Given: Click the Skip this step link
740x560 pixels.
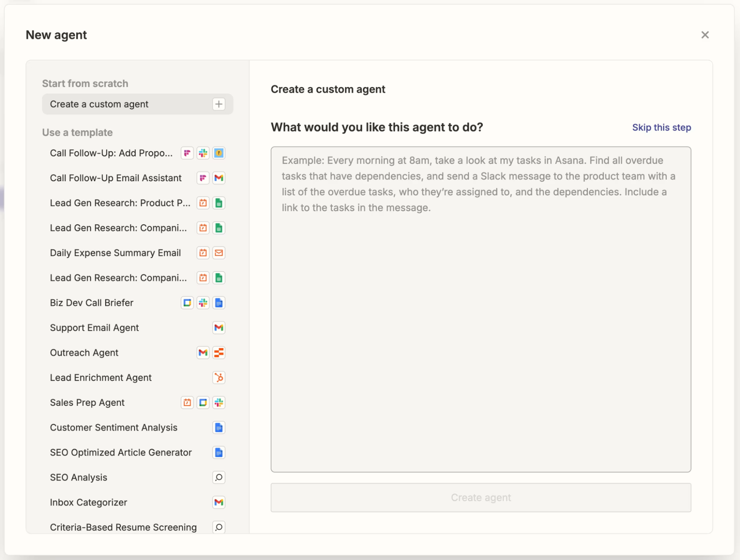Looking at the screenshot, I should pyautogui.click(x=661, y=128).
